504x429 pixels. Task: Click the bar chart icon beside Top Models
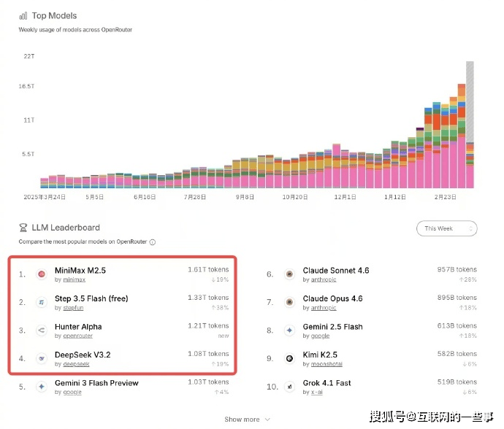point(23,16)
